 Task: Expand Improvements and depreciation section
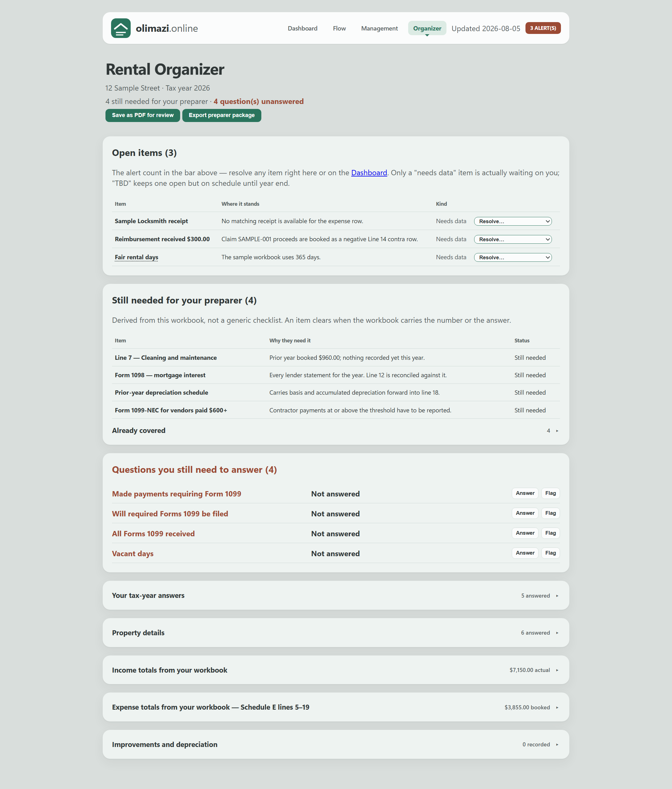click(336, 744)
